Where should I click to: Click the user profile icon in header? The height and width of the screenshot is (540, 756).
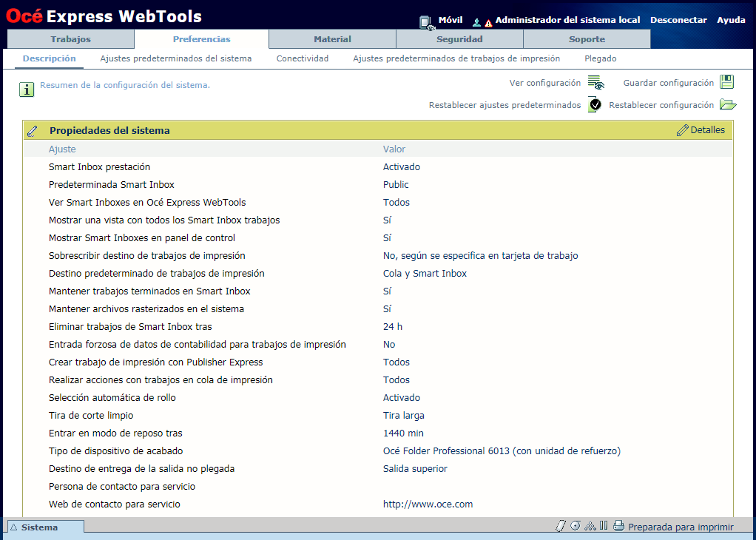tap(477, 22)
